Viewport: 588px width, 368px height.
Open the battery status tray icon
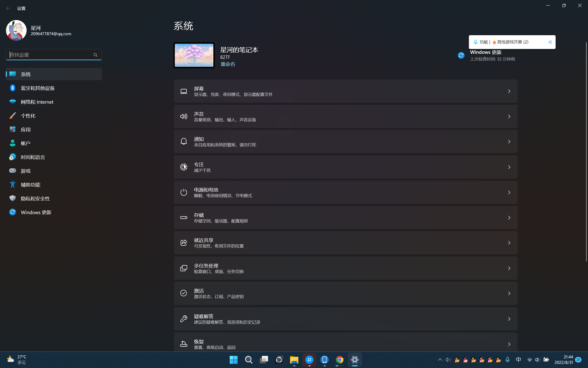pyautogui.click(x=546, y=359)
